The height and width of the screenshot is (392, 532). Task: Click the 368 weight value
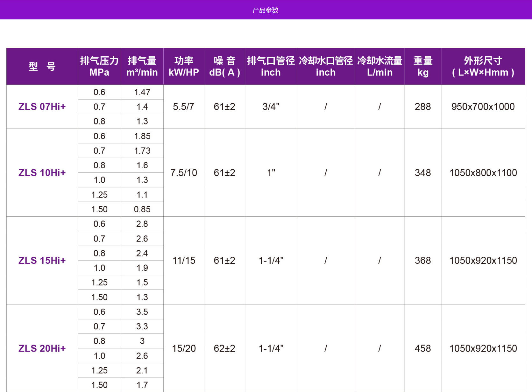tap(423, 261)
